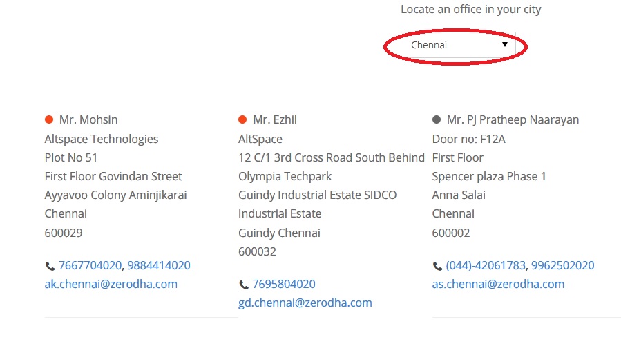The image size is (621, 364).
Task: Click phone icon before (044)-42061783
Action: click(x=437, y=266)
